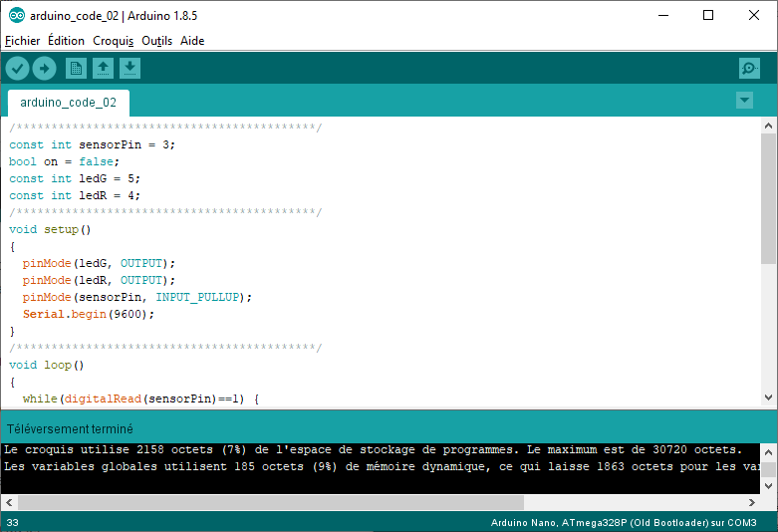
Task: Click the 'Arduino Nano, ATmega328P' board status text
Action: coord(624,523)
